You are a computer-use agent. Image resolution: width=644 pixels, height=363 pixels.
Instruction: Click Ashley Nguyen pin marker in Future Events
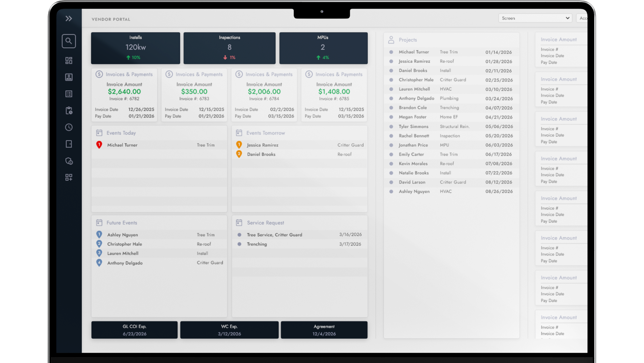point(99,234)
